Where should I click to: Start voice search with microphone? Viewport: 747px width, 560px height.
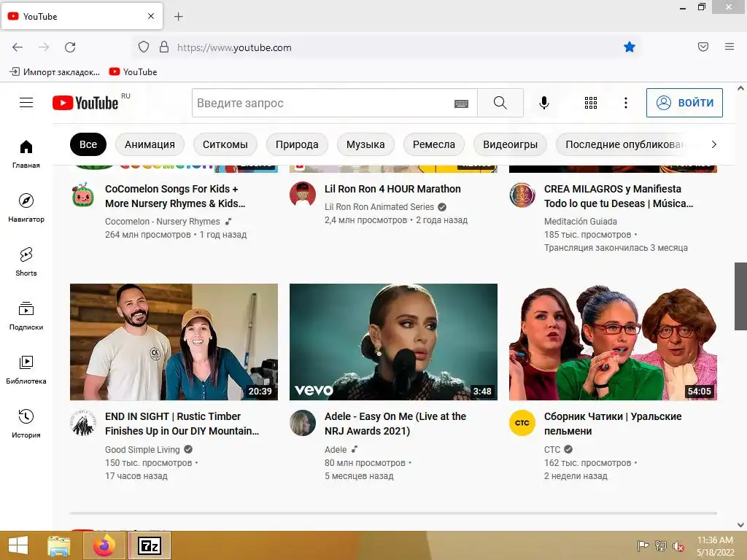click(544, 103)
